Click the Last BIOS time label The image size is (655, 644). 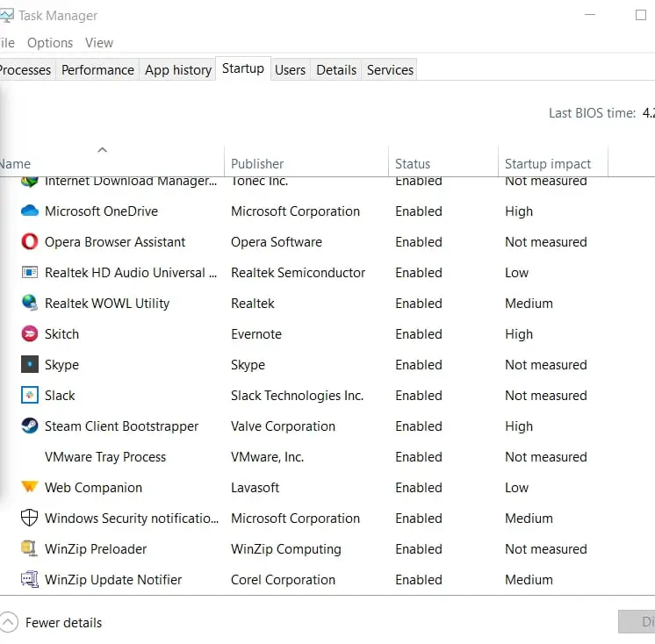593,113
